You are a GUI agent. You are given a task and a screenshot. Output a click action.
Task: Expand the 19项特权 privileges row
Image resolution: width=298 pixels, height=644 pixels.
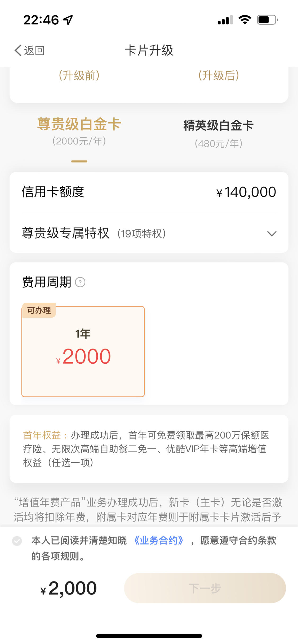(x=149, y=233)
